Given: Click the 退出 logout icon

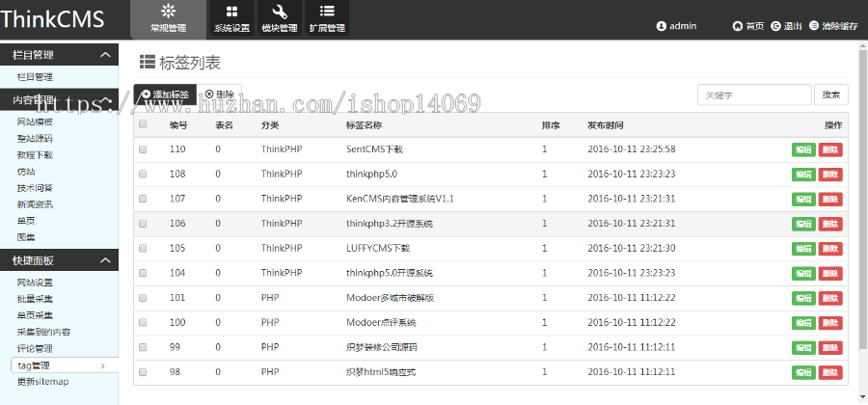Looking at the screenshot, I should (775, 26).
